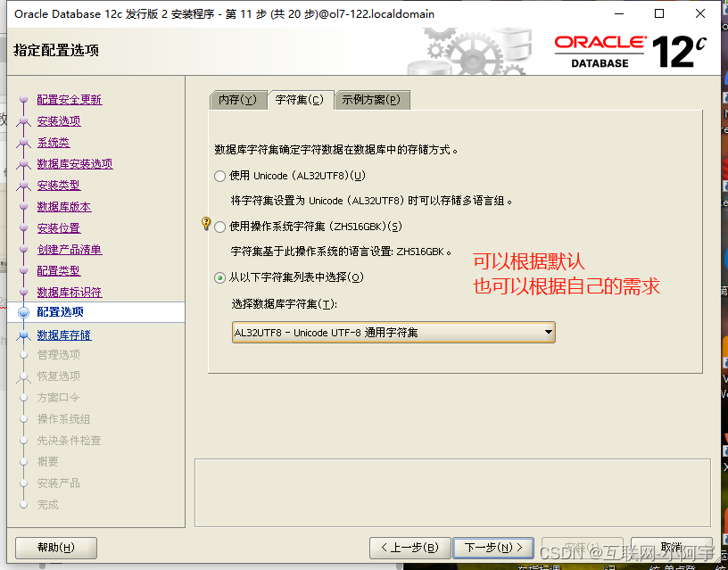Click the 方案口令 step label
The image size is (728, 570).
[59, 397]
